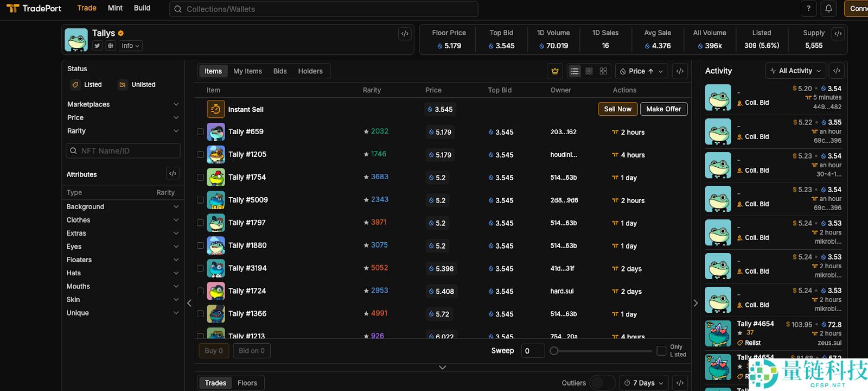Screen dimensions: 868x391
Task: Switch to list view layout
Action: [x=575, y=71]
